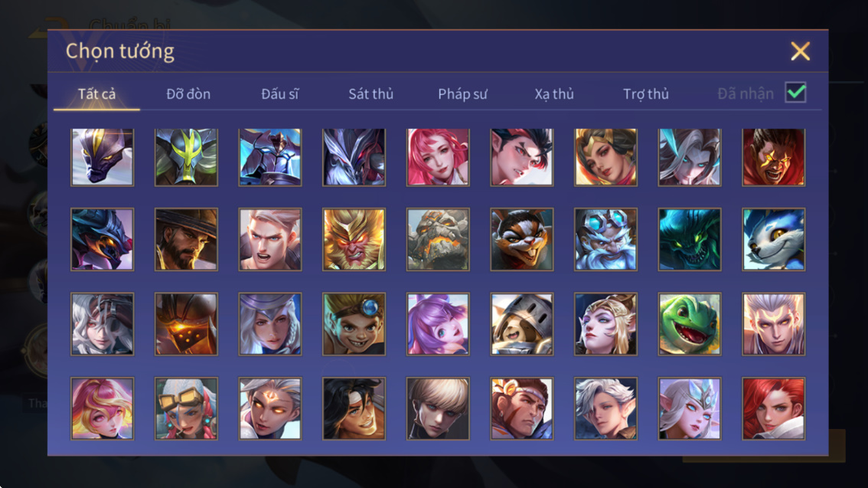Pick the dark green monster hero

coord(689,239)
